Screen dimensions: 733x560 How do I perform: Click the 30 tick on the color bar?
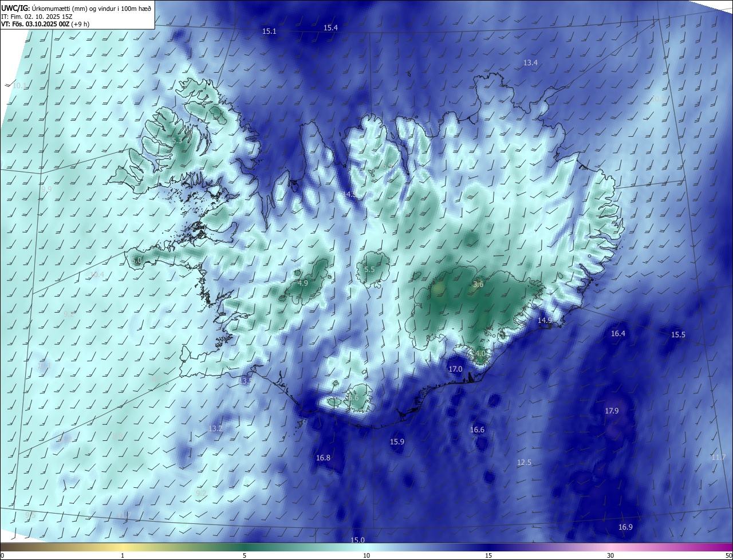[x=610, y=555]
